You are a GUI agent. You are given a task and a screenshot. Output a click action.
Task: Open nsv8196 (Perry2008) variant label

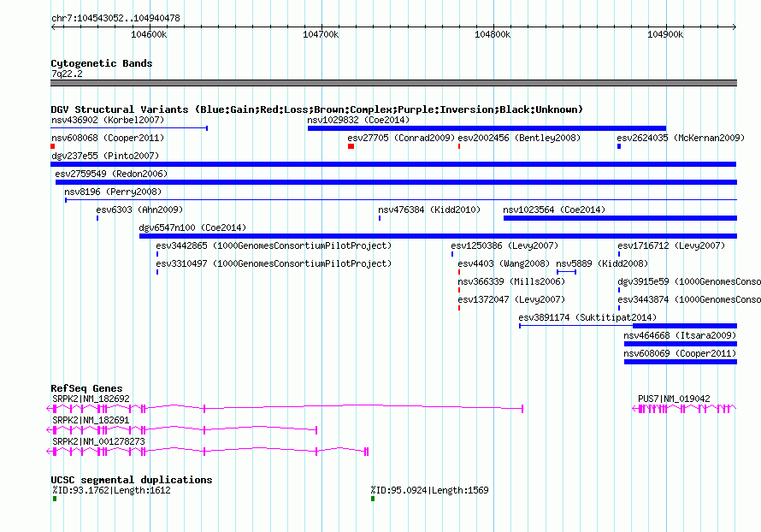pyautogui.click(x=113, y=192)
